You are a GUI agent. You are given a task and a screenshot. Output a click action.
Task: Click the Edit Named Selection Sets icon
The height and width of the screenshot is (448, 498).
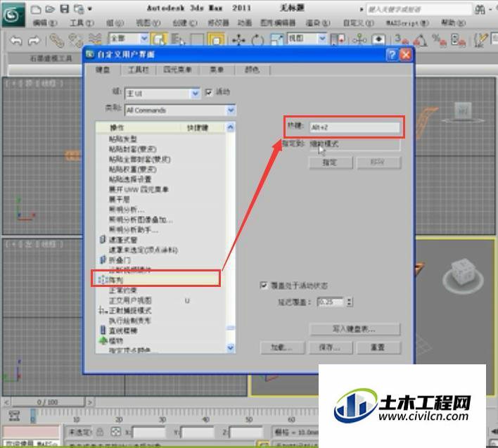click(480, 40)
